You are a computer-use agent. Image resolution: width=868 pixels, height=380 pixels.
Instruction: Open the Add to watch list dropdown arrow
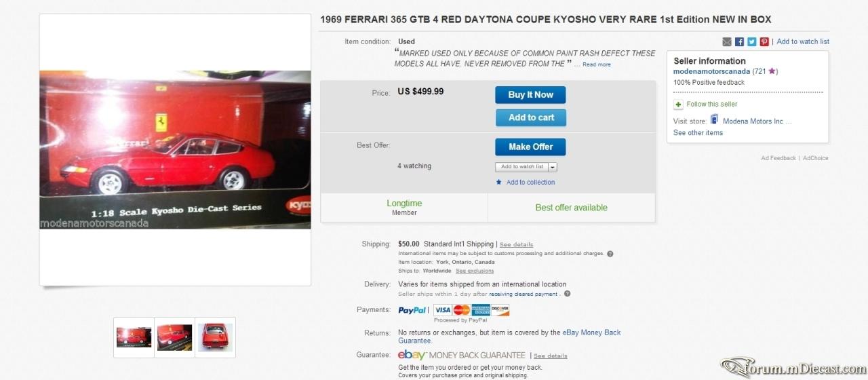point(553,167)
